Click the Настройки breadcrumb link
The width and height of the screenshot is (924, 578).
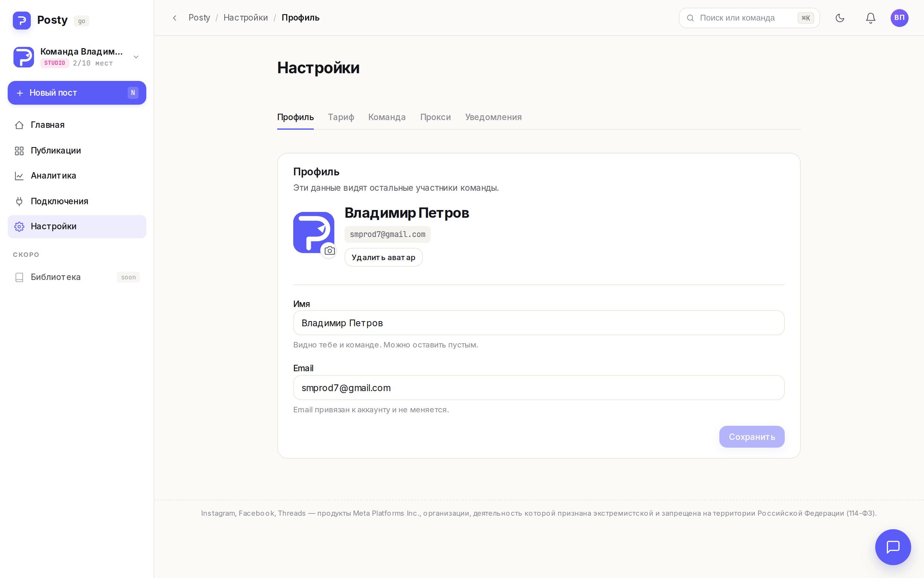tap(245, 18)
